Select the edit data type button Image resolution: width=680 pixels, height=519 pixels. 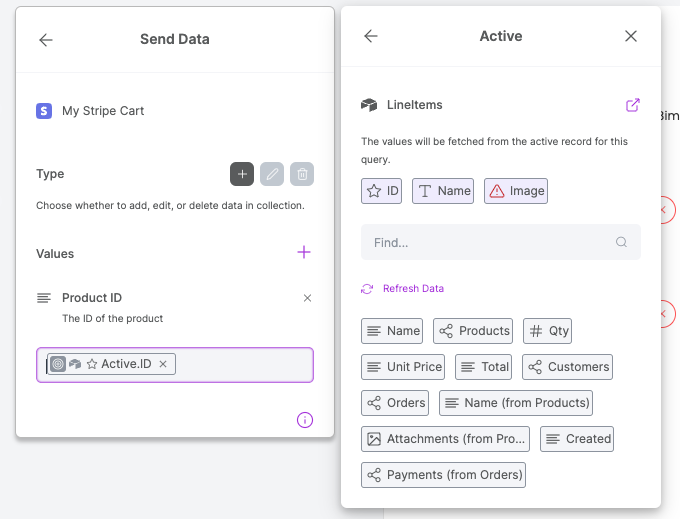click(x=272, y=174)
